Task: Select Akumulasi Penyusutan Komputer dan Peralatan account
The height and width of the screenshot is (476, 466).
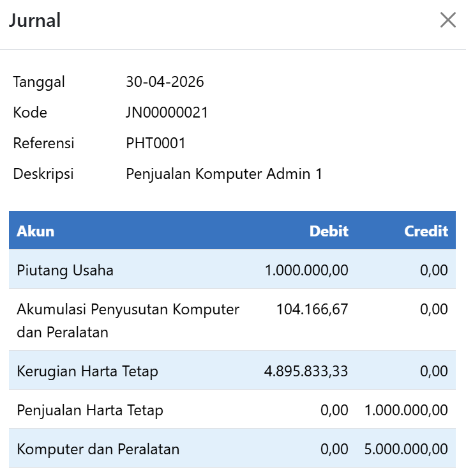Action: coord(128,321)
